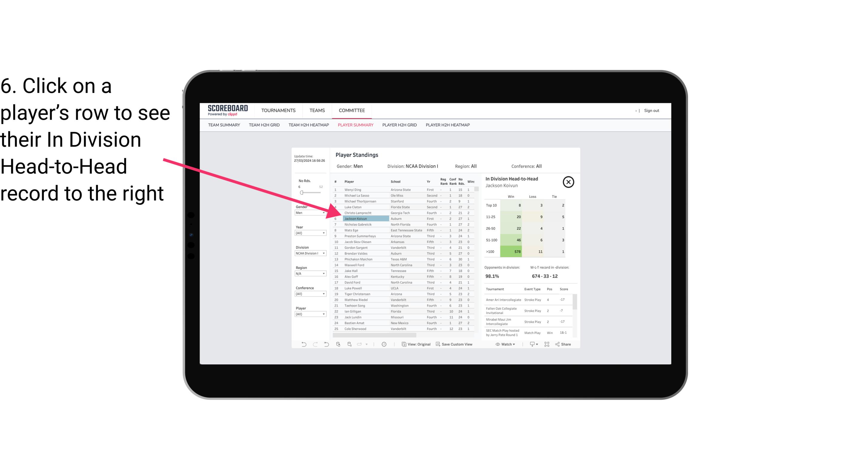Toggle Gender filter to Men
Screen dimensions: 868x467
click(x=308, y=213)
